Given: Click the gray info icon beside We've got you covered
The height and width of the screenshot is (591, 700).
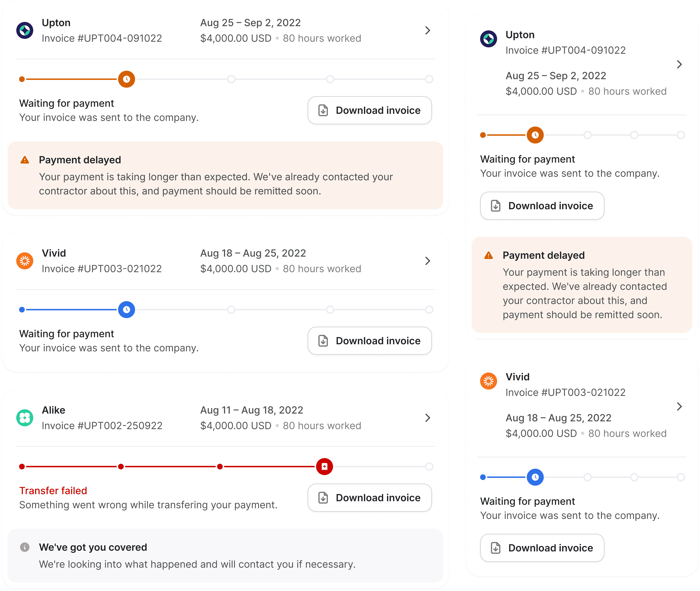Looking at the screenshot, I should click(25, 547).
